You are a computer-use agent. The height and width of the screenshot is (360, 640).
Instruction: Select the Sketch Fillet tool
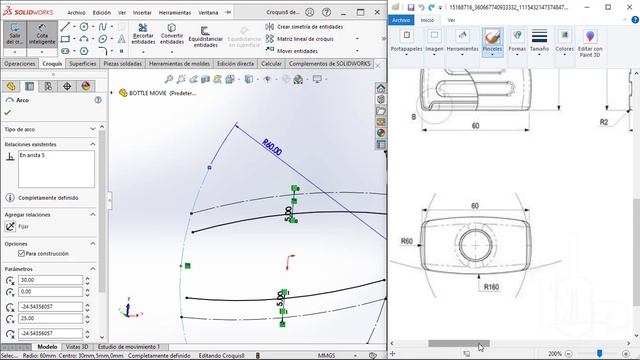(x=103, y=51)
